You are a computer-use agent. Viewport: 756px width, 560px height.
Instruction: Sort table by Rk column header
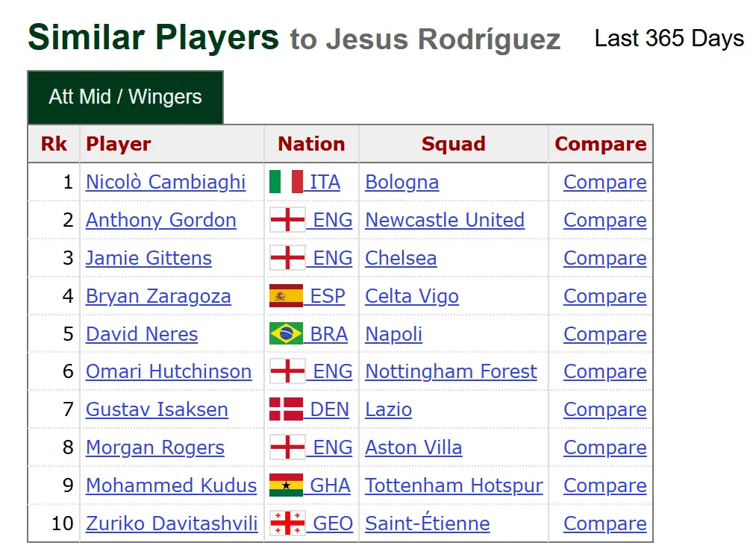(x=54, y=144)
